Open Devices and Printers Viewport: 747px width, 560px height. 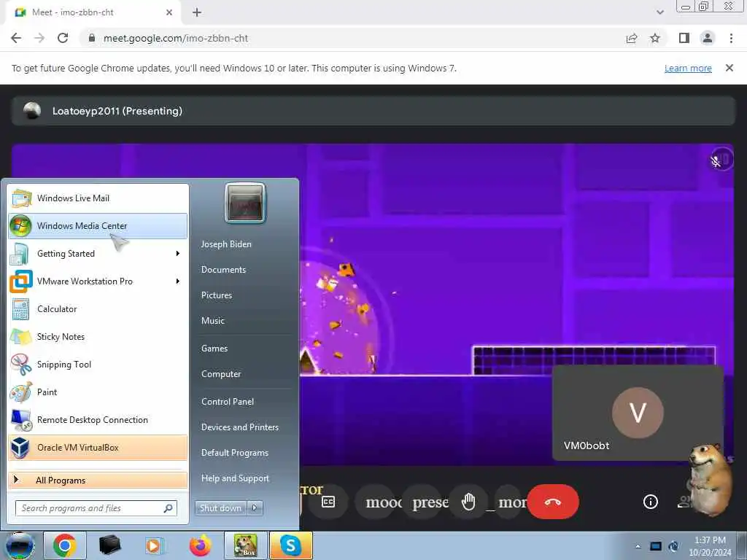[239, 427]
